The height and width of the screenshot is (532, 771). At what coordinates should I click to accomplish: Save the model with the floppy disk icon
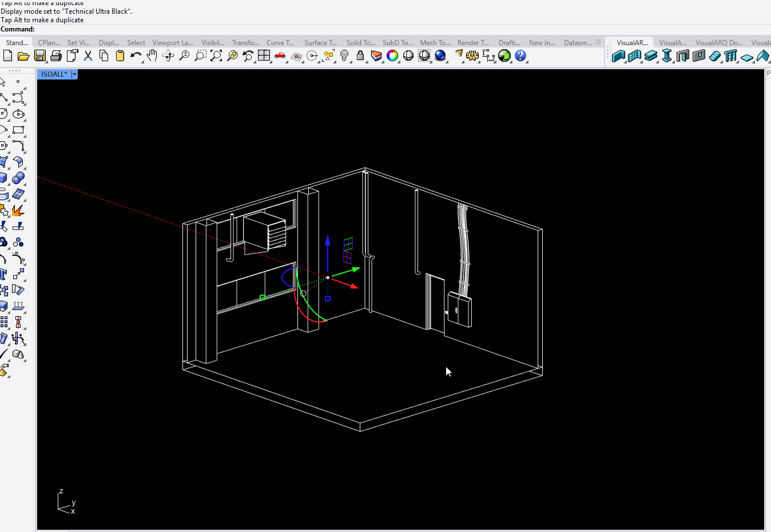(39, 55)
